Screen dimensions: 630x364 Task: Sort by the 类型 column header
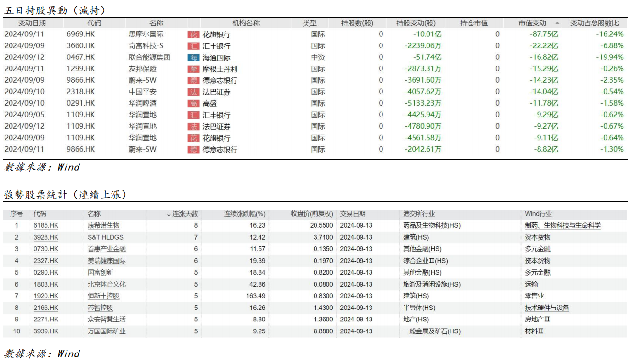(310, 23)
